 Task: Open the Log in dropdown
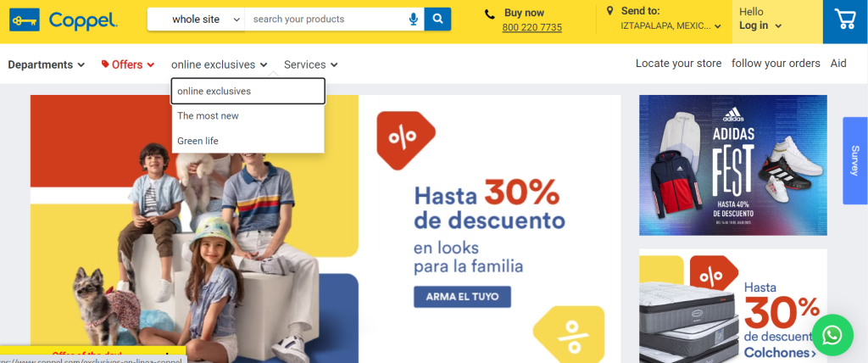pos(760,25)
